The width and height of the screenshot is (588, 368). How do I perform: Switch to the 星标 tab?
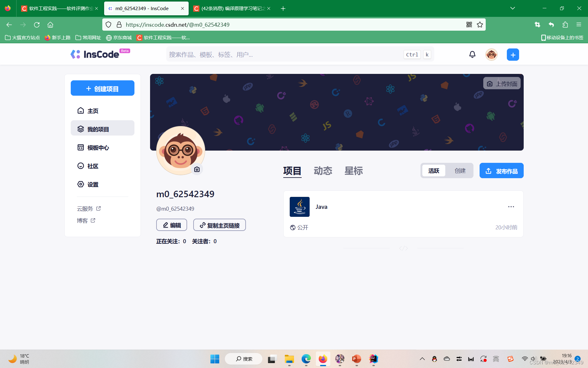tap(353, 171)
